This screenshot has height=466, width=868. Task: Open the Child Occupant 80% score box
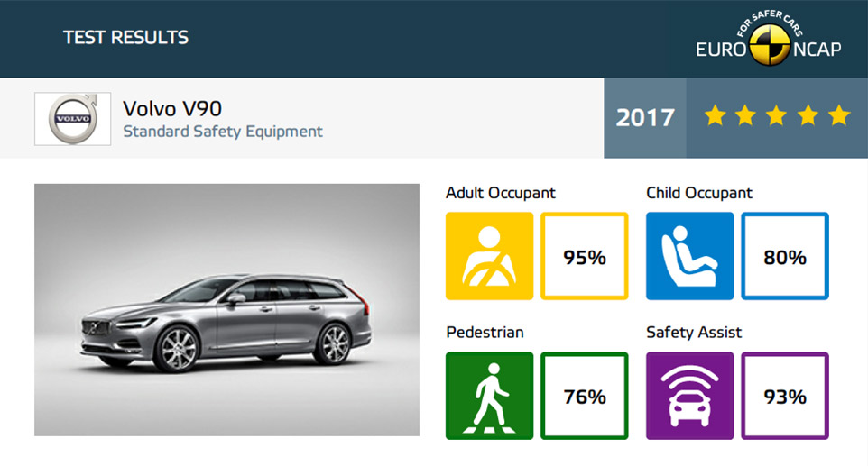tap(785, 256)
